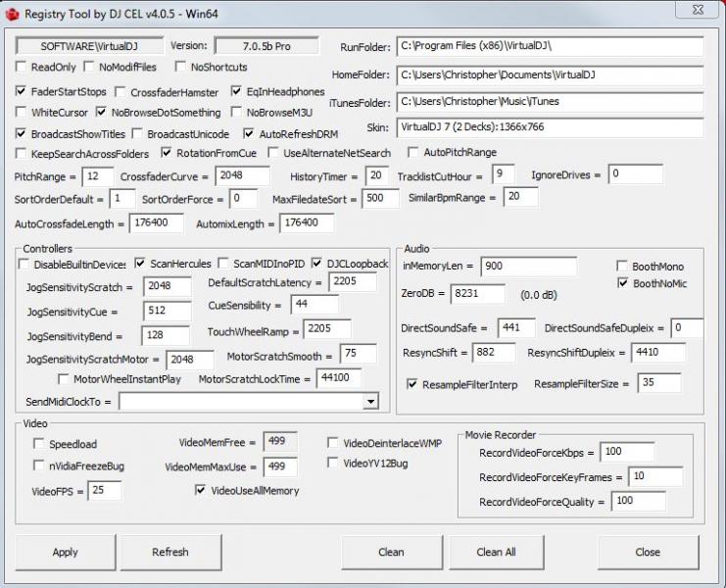
Task: Click the ResyncShiftDupleix field
Action: click(658, 353)
